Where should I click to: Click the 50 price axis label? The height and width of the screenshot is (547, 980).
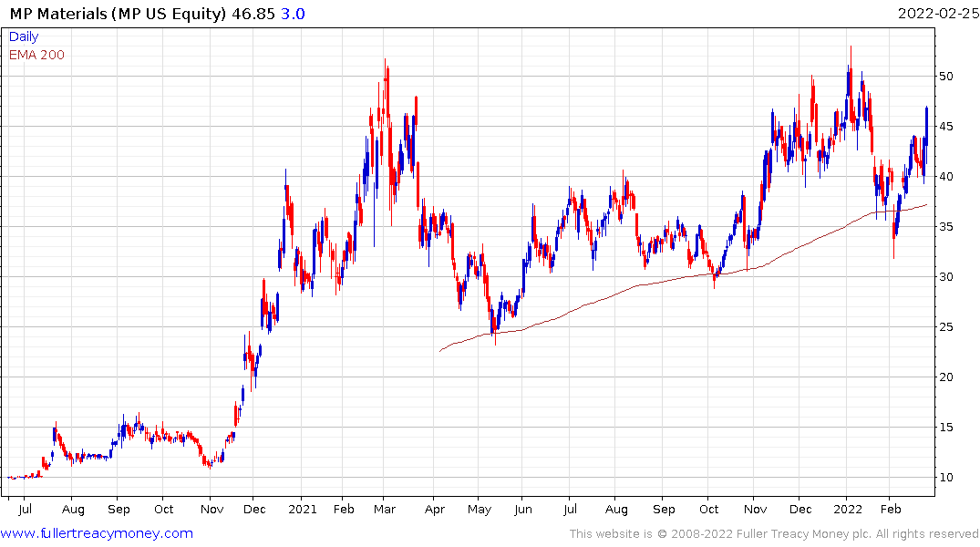[x=945, y=77]
